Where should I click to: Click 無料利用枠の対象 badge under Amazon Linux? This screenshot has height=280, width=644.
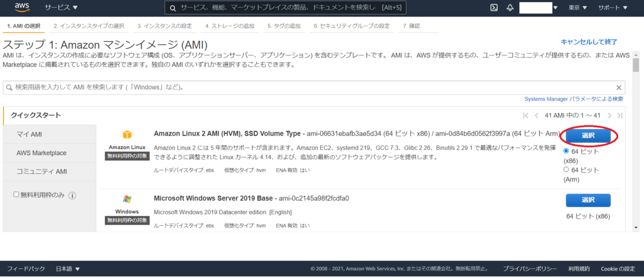(x=127, y=156)
